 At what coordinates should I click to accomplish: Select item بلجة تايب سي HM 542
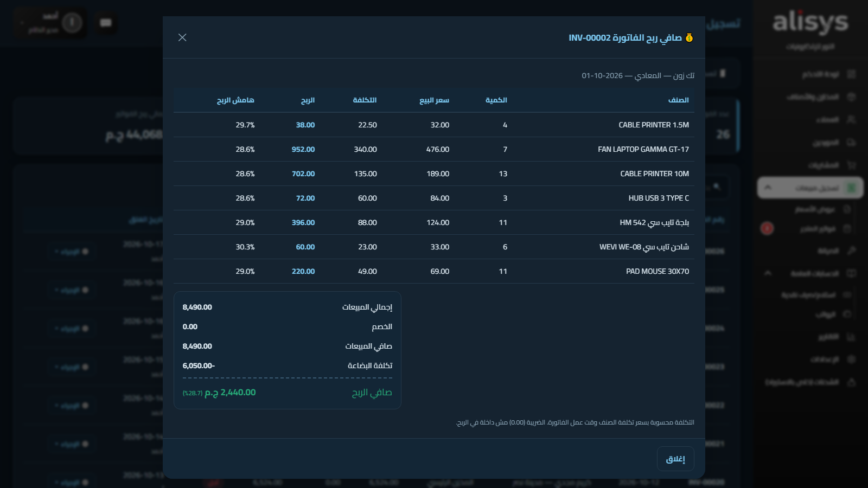click(654, 222)
